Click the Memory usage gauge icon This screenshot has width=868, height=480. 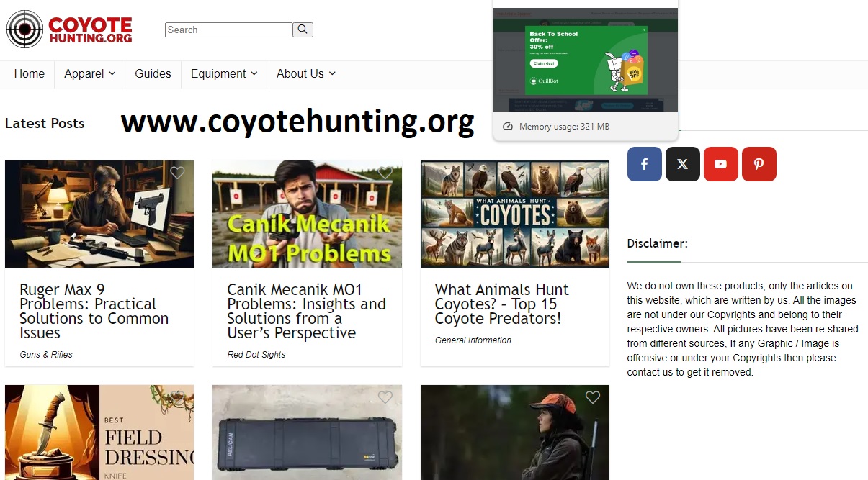[x=507, y=127]
